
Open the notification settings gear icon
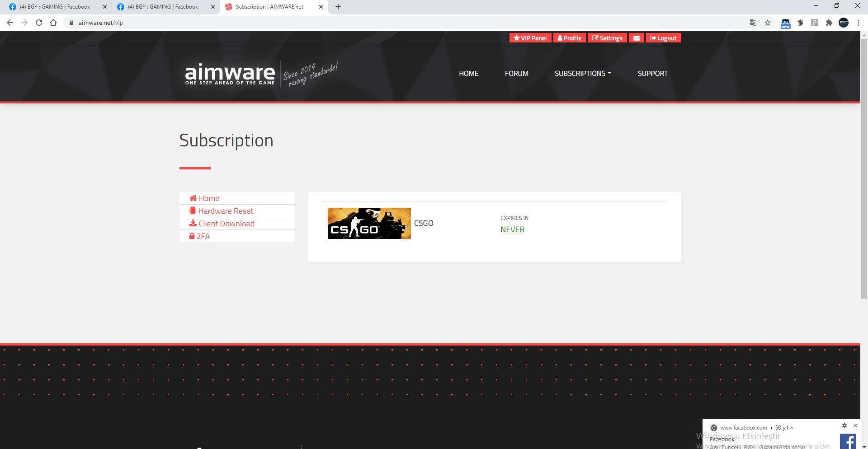pos(844,426)
